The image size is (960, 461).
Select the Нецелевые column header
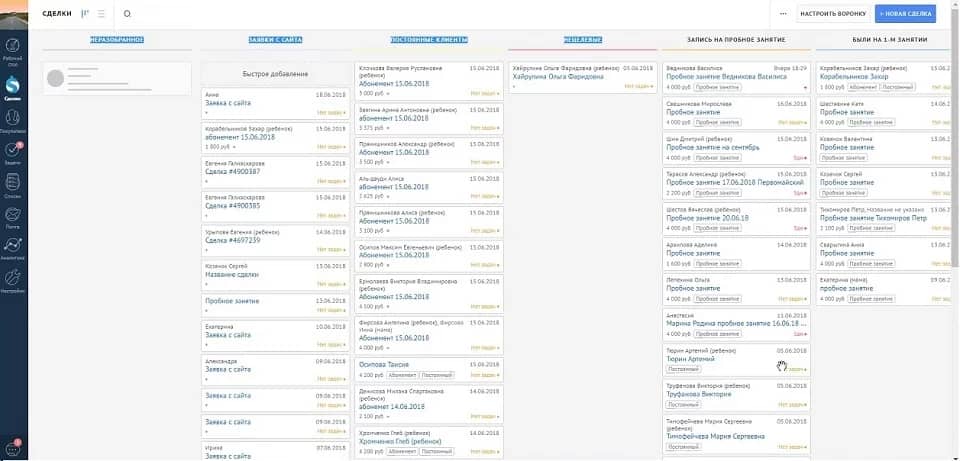(x=583, y=40)
